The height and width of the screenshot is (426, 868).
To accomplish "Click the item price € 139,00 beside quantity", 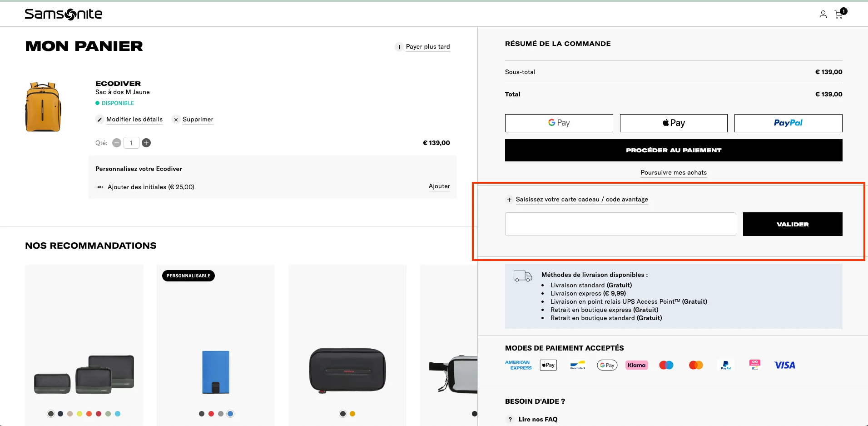I will tap(436, 143).
